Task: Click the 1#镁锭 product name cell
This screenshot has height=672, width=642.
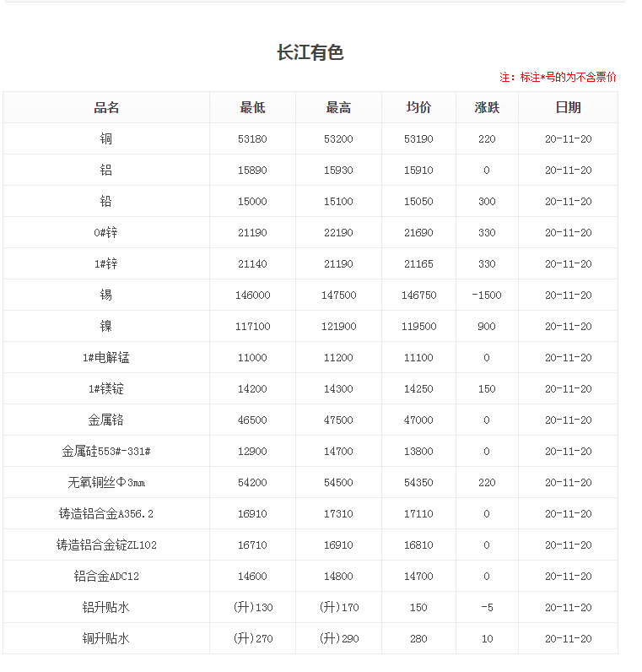Action: click(106, 388)
